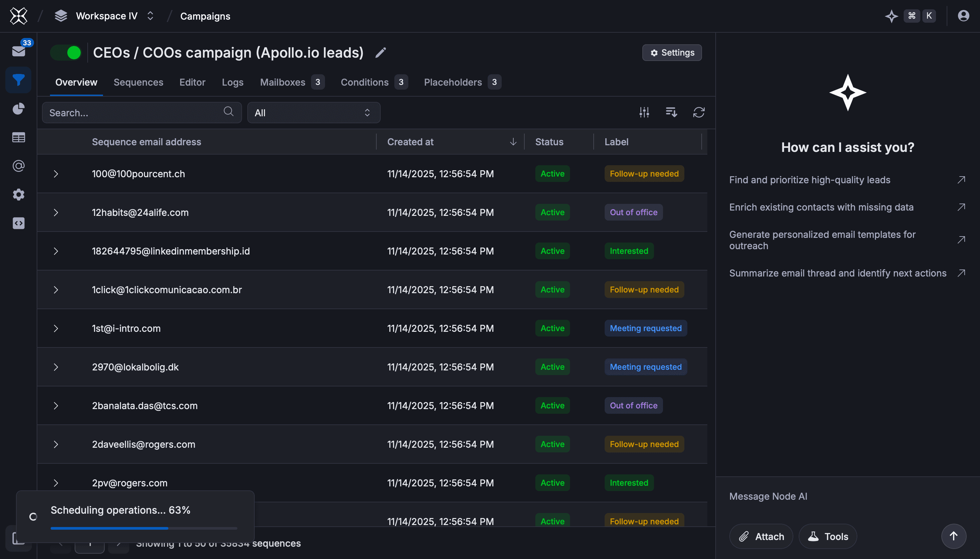Screen dimensions: 980x559
Task: Open the code brackets sidebar icon
Action: click(18, 223)
